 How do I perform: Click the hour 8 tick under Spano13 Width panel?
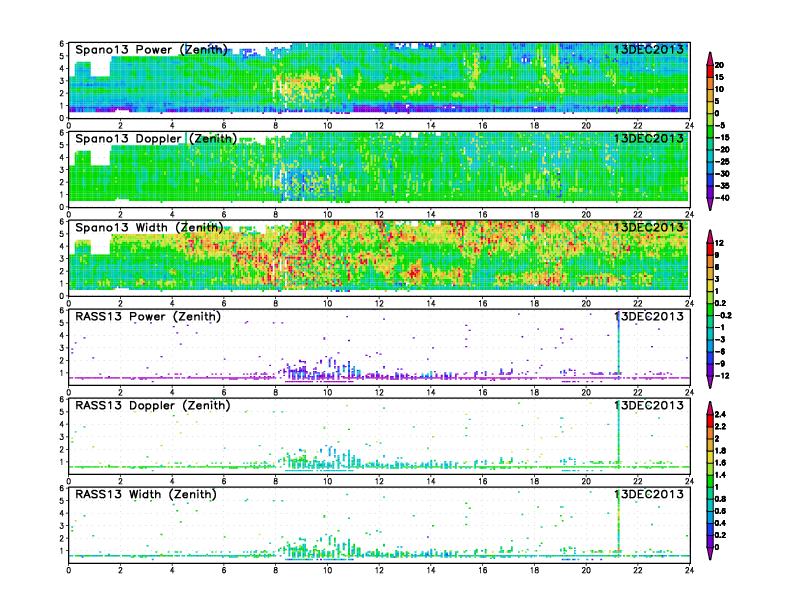275,303
